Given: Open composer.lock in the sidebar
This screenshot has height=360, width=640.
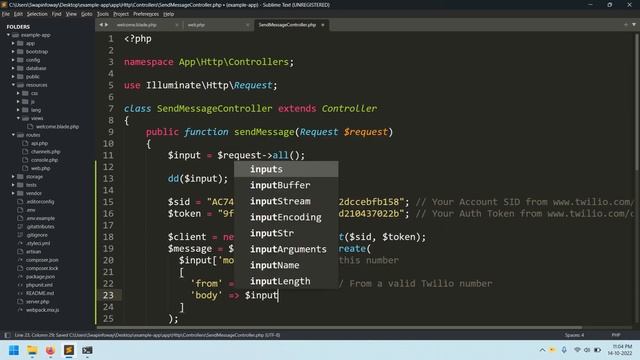Looking at the screenshot, I should (x=42, y=268).
